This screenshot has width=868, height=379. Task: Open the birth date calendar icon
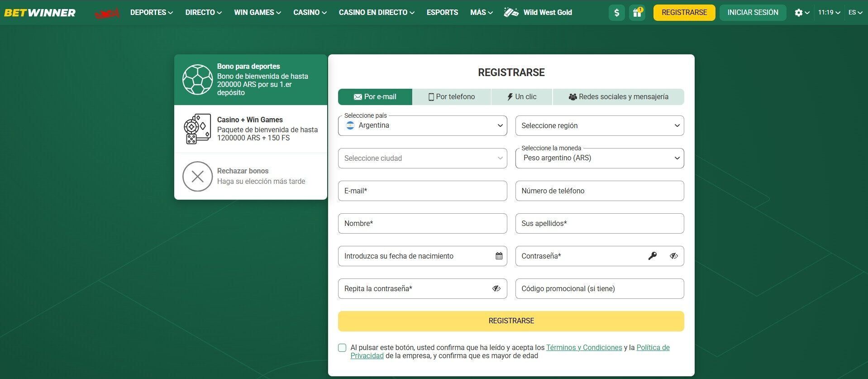499,256
